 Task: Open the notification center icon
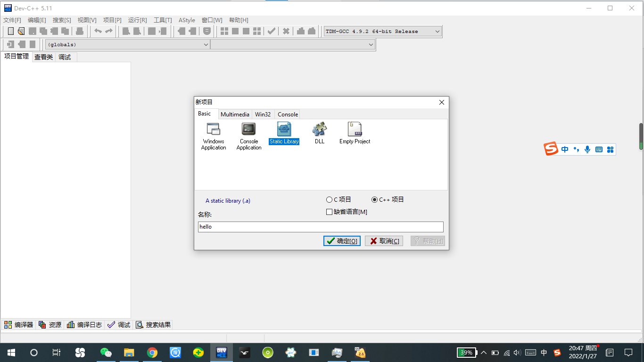628,353
